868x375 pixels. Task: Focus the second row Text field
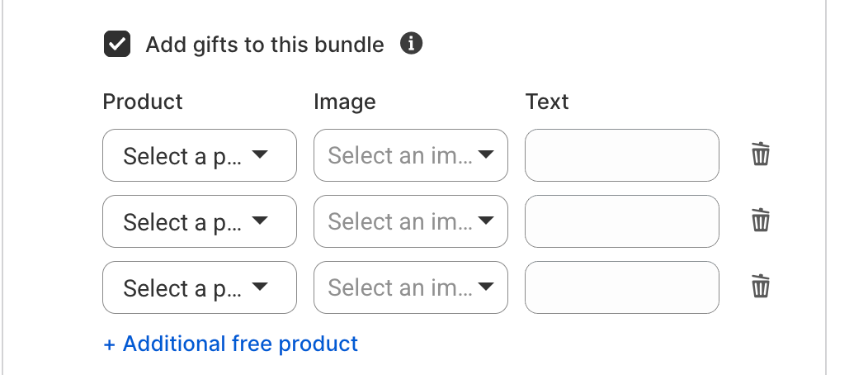point(621,221)
